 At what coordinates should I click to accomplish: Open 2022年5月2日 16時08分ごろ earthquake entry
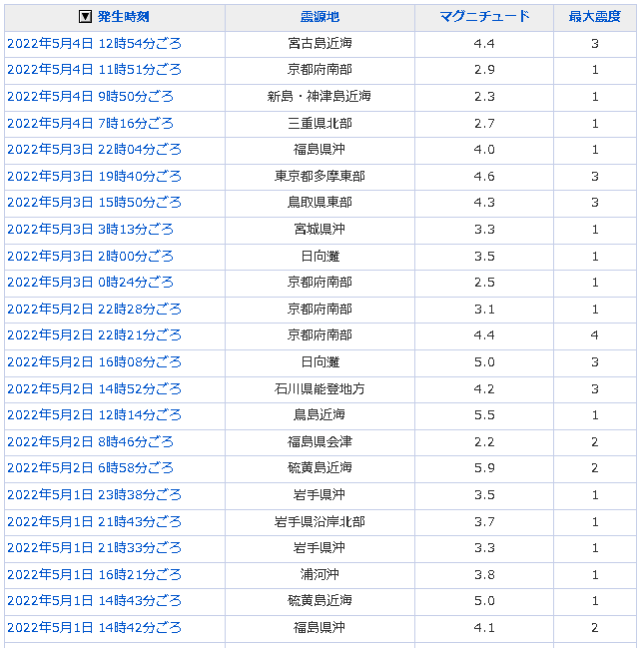[94, 362]
